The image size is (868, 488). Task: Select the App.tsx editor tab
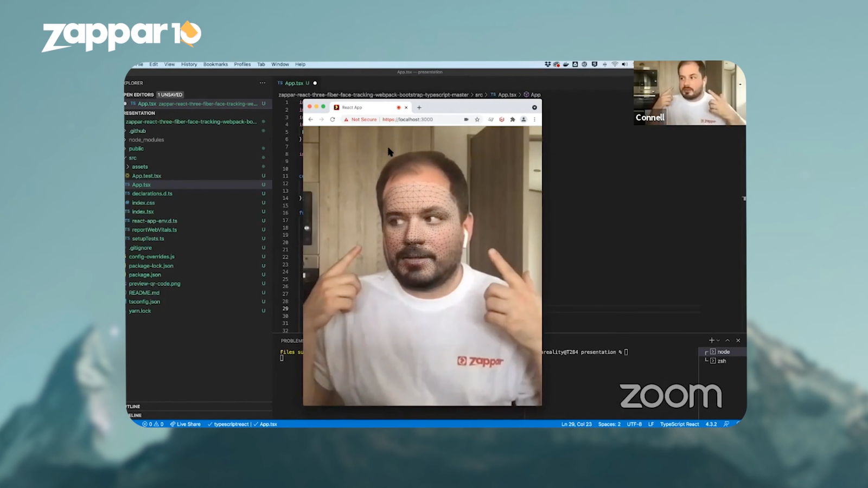293,83
